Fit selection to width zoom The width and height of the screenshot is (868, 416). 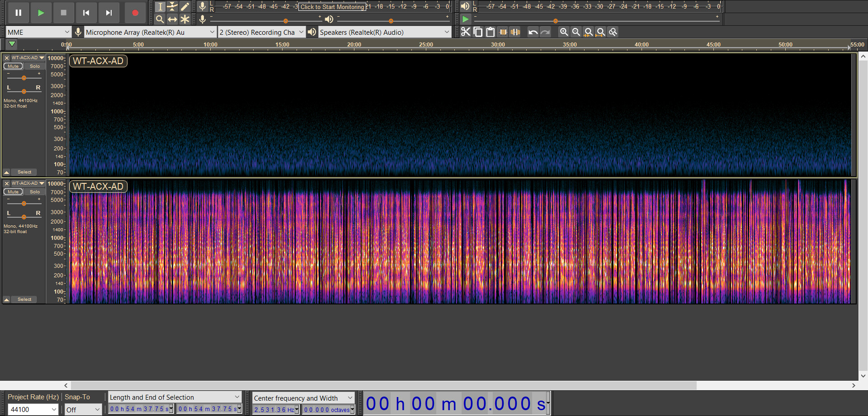(588, 32)
